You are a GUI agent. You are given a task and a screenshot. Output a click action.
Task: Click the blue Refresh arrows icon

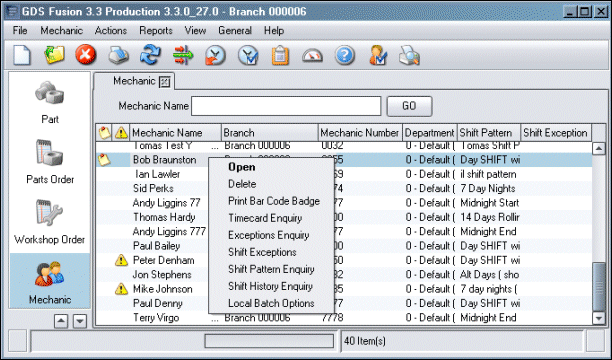tap(150, 55)
